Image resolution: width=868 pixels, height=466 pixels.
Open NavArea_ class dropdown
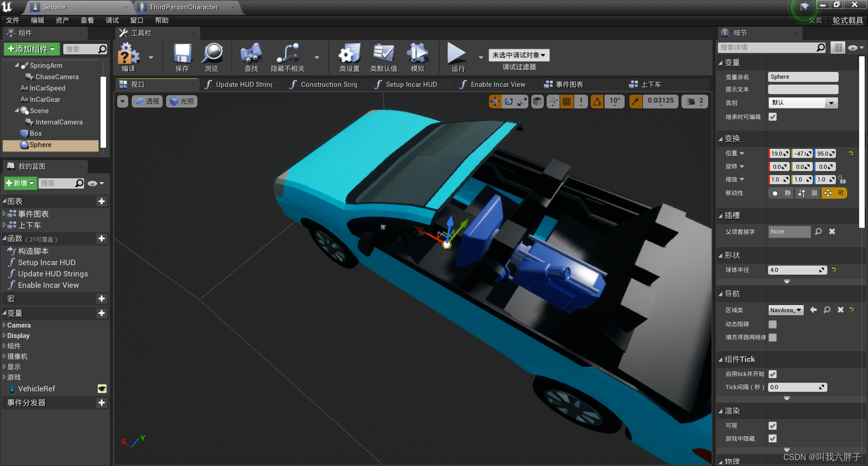(786, 310)
